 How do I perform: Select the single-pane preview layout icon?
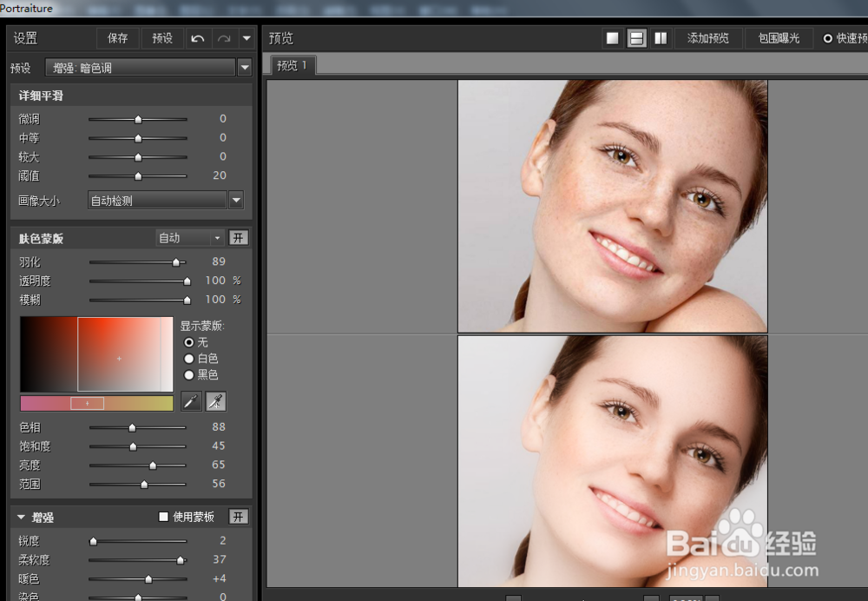[x=613, y=37]
